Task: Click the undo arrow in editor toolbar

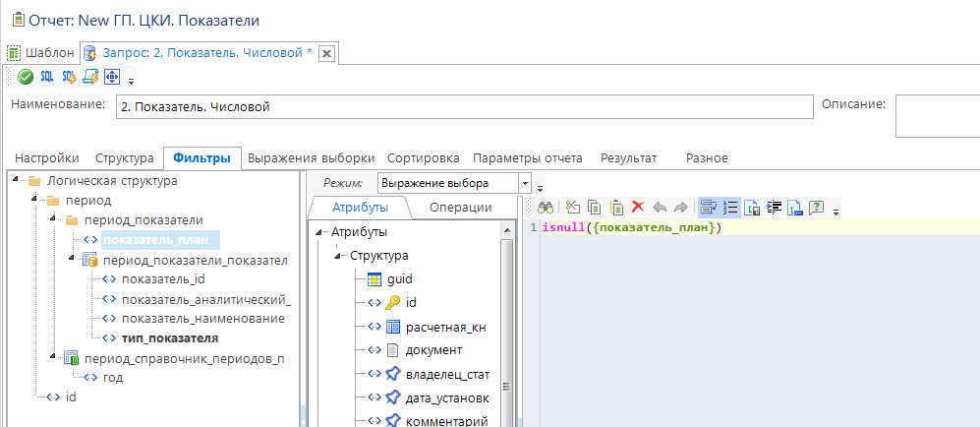Action: click(x=660, y=208)
